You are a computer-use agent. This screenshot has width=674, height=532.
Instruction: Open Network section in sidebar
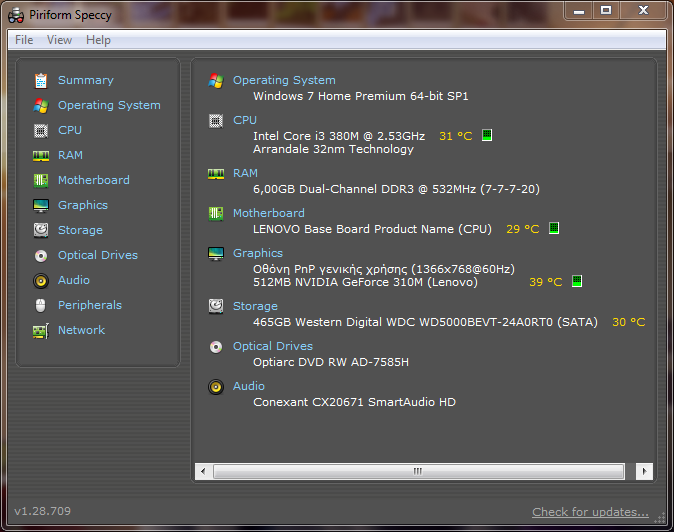coord(81,330)
